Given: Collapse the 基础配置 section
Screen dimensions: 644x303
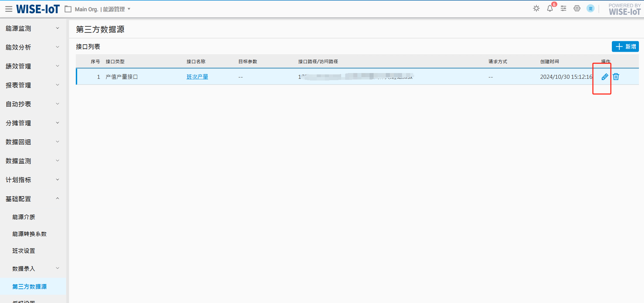Looking at the screenshot, I should (x=32, y=199).
